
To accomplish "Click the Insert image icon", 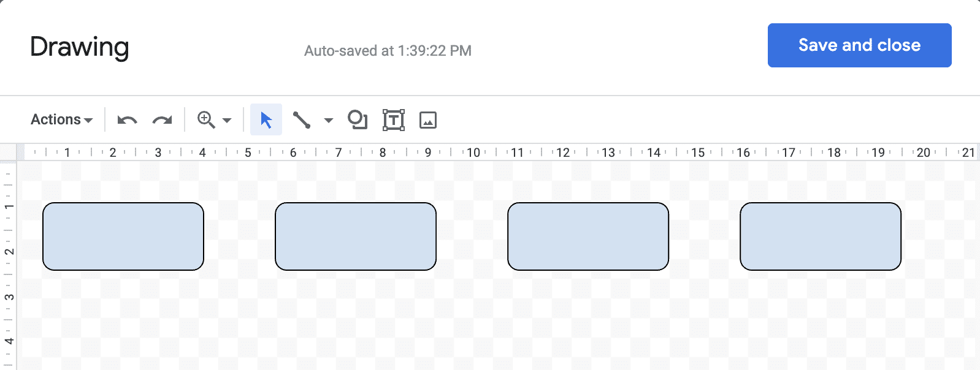I will (428, 120).
